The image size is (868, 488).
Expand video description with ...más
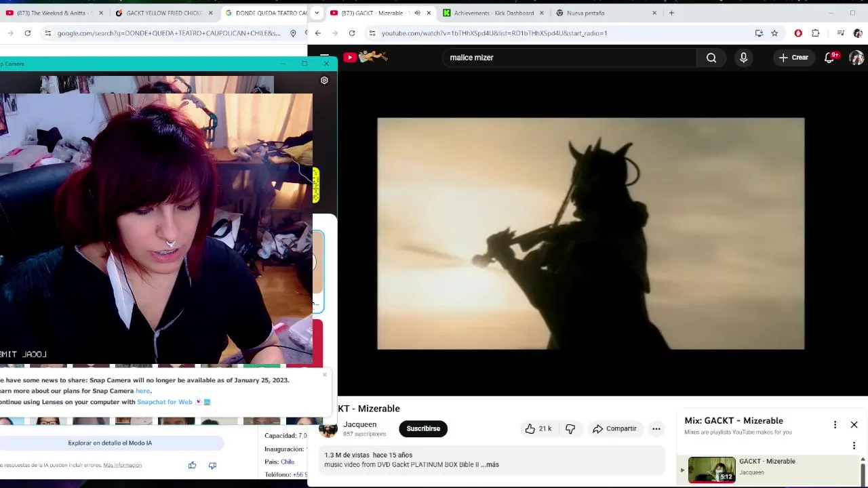tap(490, 465)
